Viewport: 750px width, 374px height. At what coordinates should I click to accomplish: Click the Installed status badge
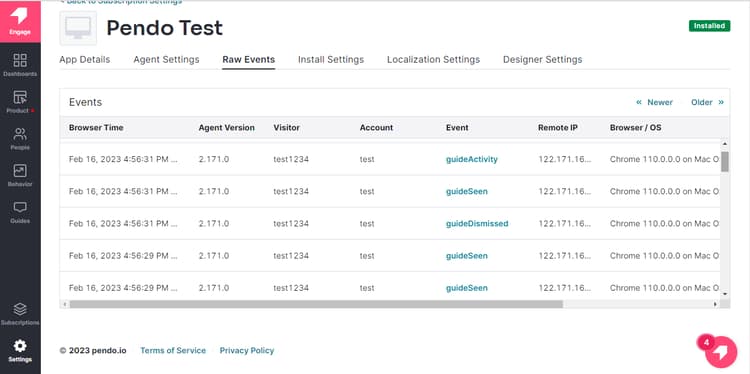pos(709,26)
